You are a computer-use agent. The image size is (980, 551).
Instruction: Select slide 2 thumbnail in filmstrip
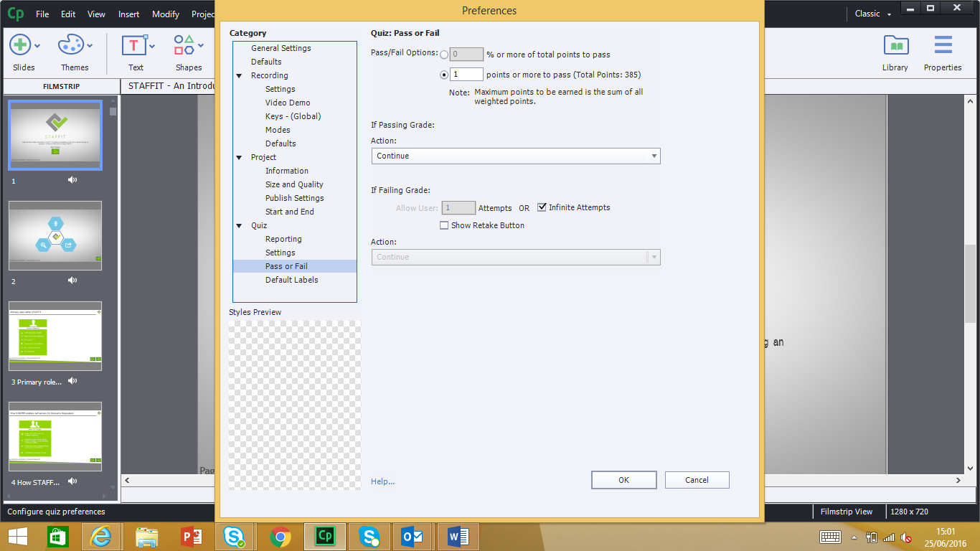coord(55,236)
